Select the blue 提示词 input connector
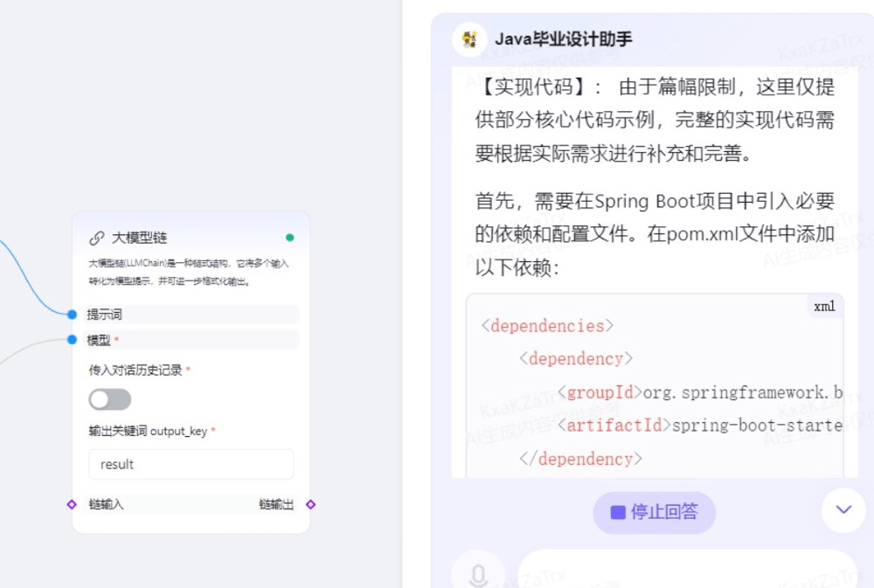The image size is (874, 588). (x=72, y=315)
